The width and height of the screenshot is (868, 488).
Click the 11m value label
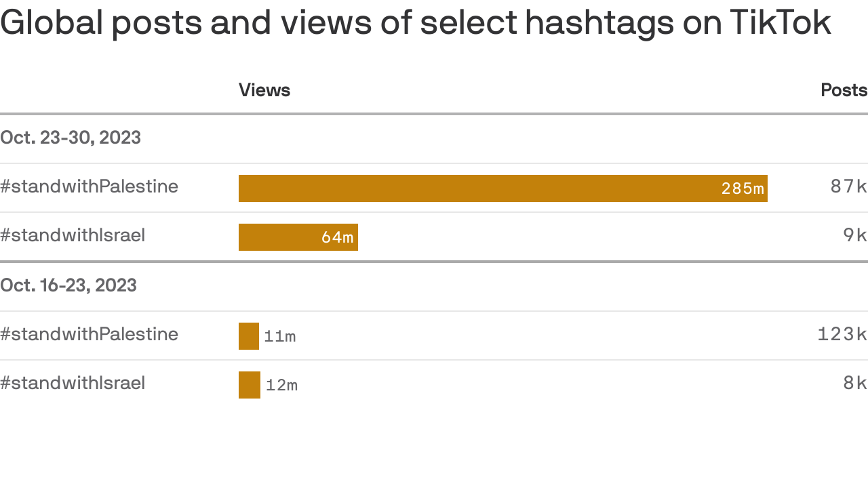click(279, 337)
